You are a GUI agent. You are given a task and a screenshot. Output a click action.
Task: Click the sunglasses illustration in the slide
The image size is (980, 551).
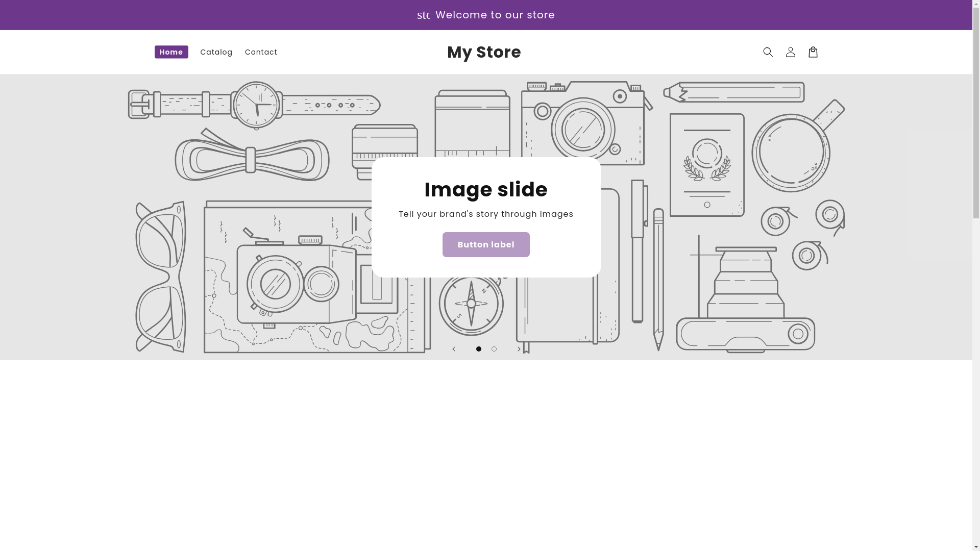160,277
